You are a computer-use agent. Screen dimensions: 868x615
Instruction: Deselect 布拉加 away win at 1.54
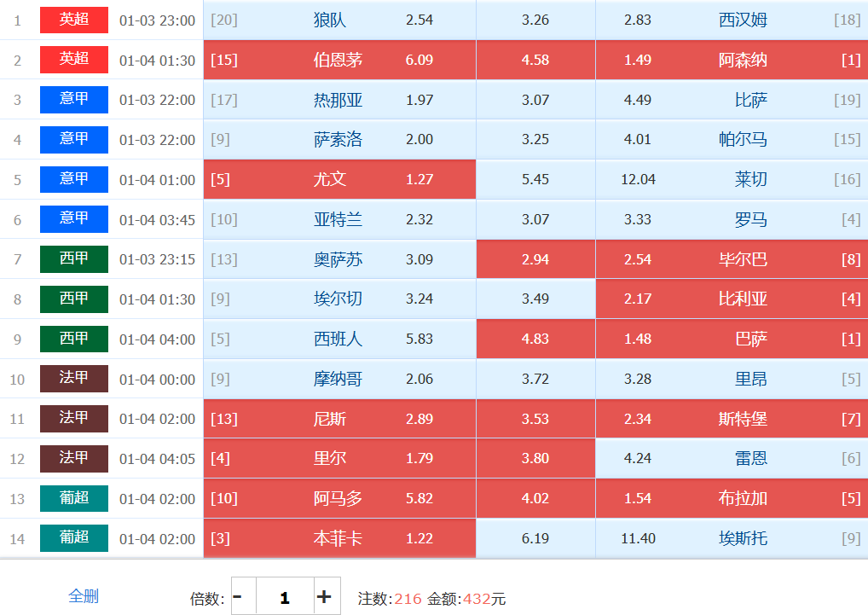[731, 498]
